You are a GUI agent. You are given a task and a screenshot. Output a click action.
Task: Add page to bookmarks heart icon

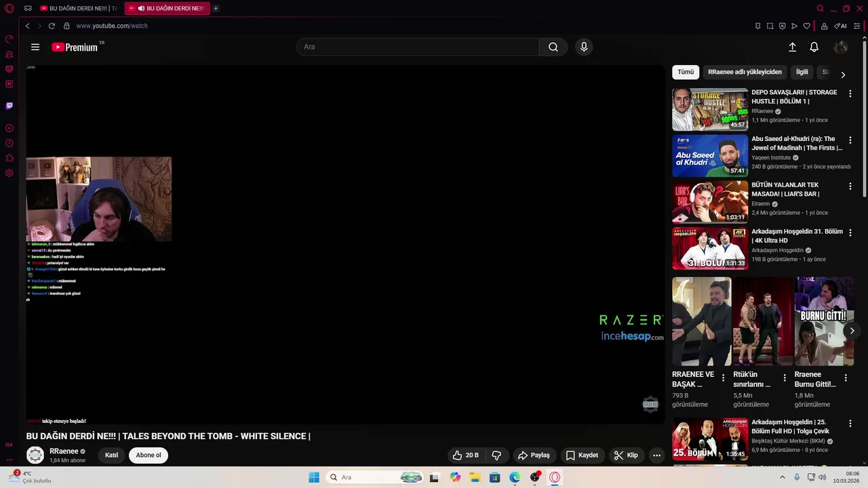click(x=806, y=26)
